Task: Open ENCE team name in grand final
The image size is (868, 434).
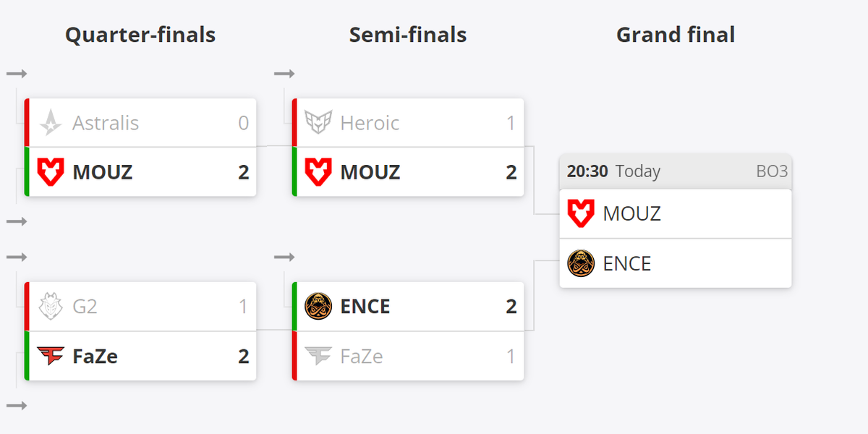Action: click(627, 263)
